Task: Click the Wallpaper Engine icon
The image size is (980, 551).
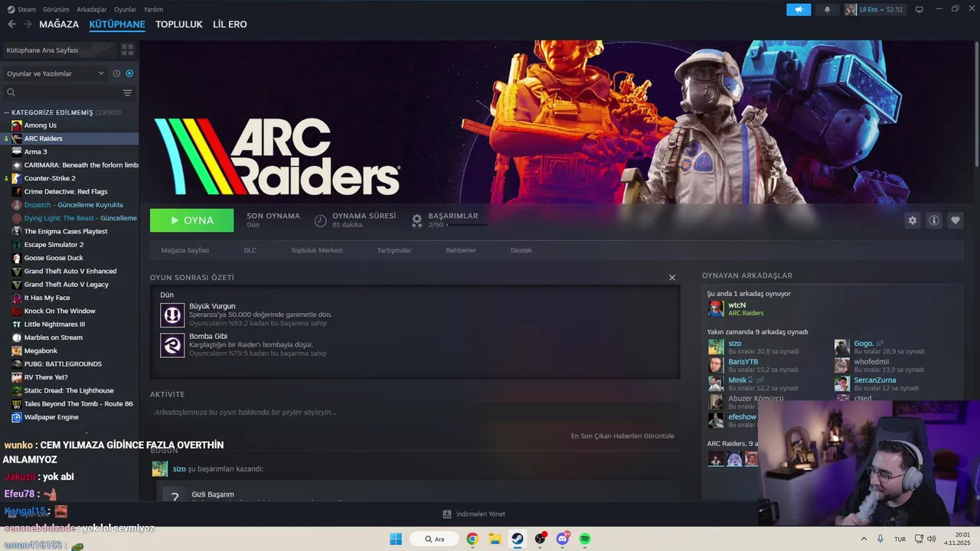Action: 17,417
